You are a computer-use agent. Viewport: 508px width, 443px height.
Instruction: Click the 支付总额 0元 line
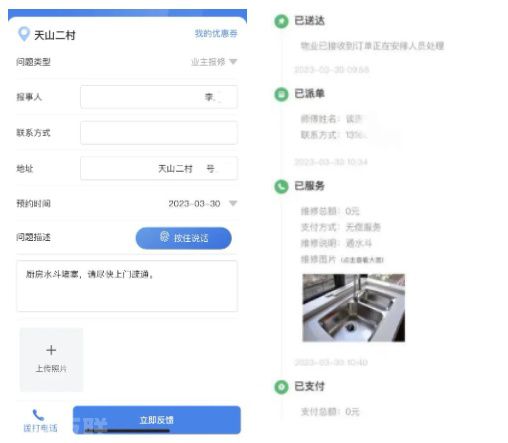tap(330, 412)
